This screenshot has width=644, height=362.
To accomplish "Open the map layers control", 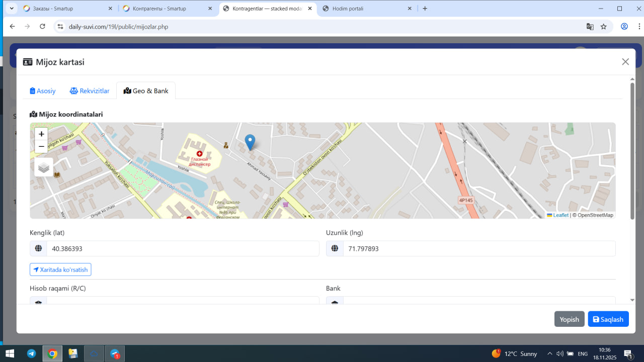I will click(44, 167).
